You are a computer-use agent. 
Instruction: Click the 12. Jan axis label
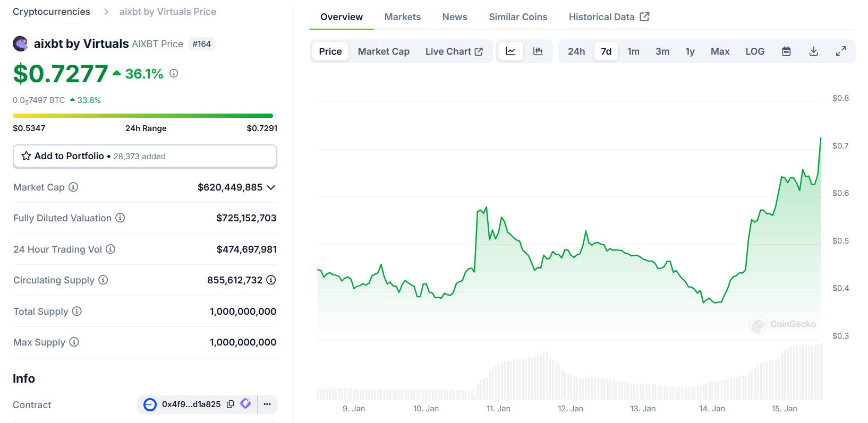point(571,409)
